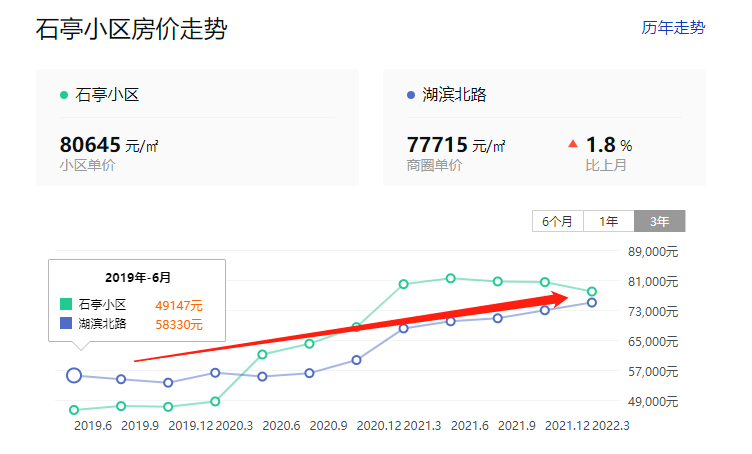Click the 49,000元 axis label

tap(653, 401)
